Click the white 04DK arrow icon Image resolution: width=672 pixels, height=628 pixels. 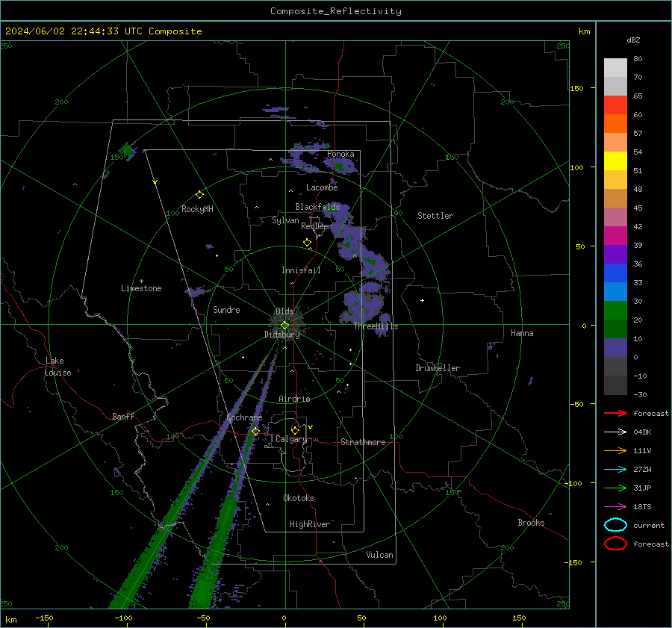[615, 432]
